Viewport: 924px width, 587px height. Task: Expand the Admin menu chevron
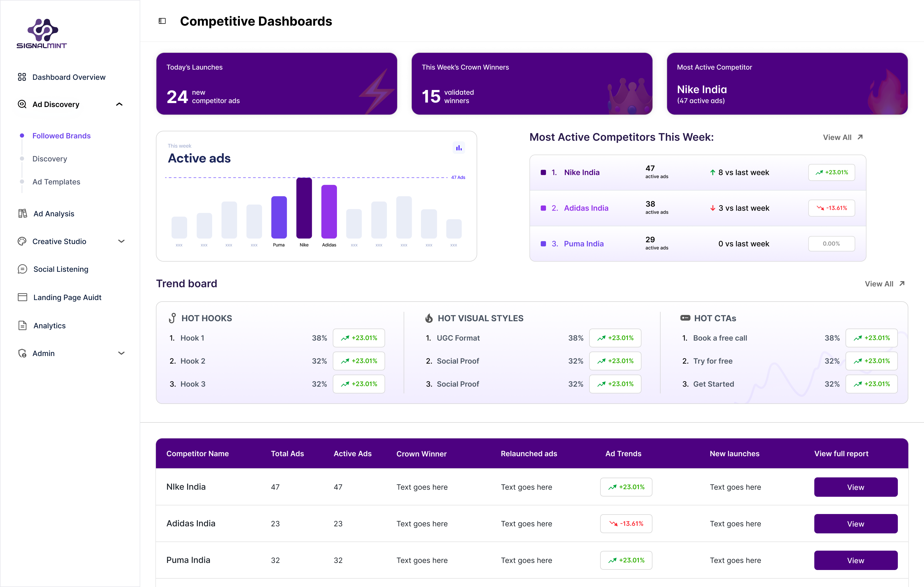tap(121, 353)
